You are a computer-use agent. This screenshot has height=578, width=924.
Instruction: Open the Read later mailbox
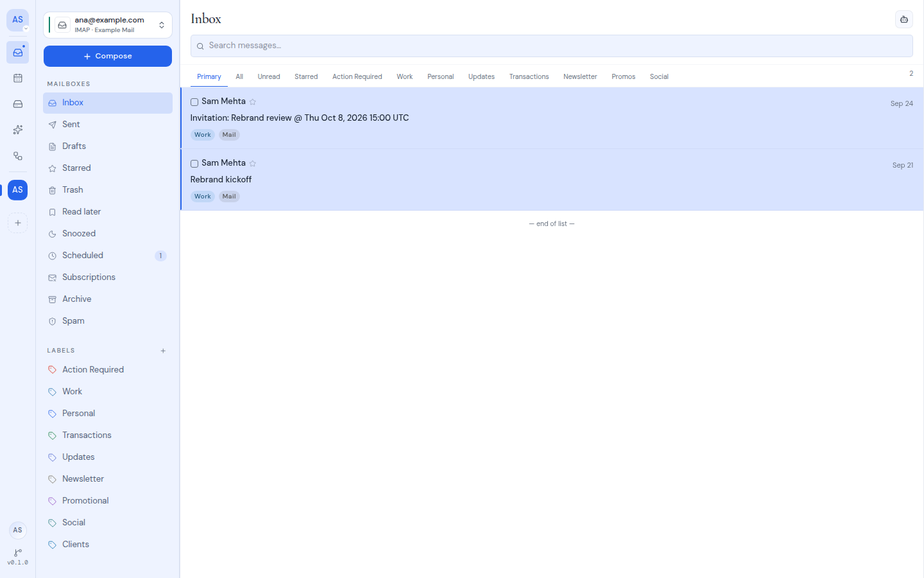pos(108,212)
